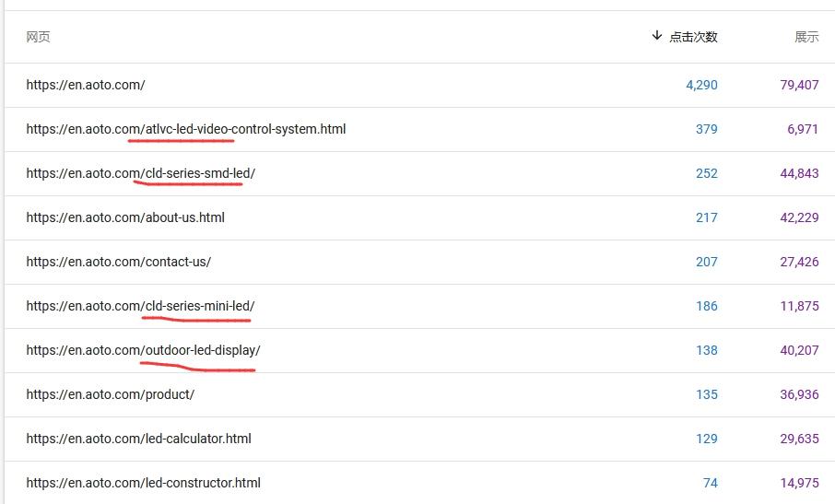Sort by the 点击次数 column header
The image size is (835, 504).
point(693,37)
